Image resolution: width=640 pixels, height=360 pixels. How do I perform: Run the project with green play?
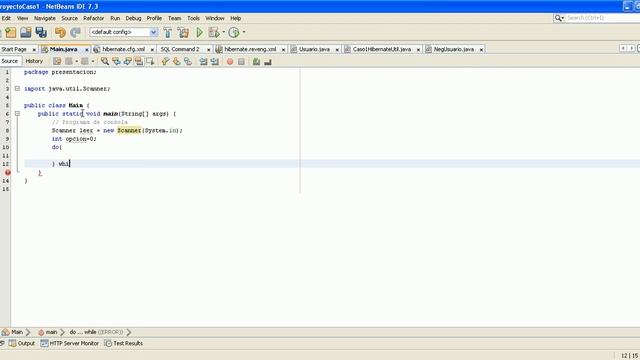tap(199, 32)
